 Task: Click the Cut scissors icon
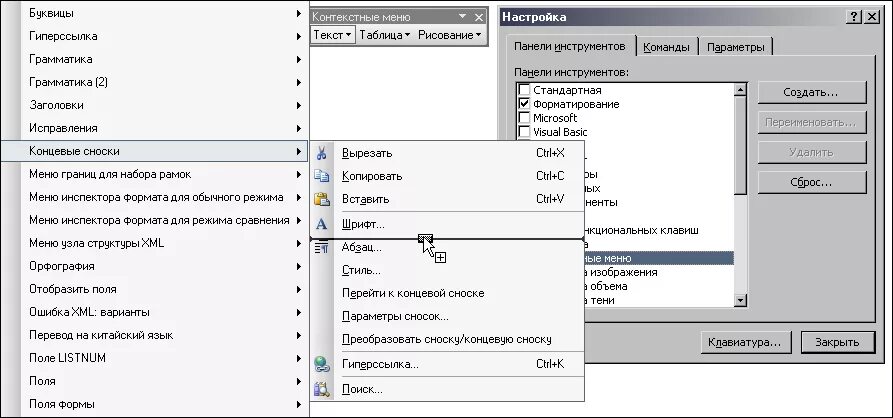tap(322, 153)
